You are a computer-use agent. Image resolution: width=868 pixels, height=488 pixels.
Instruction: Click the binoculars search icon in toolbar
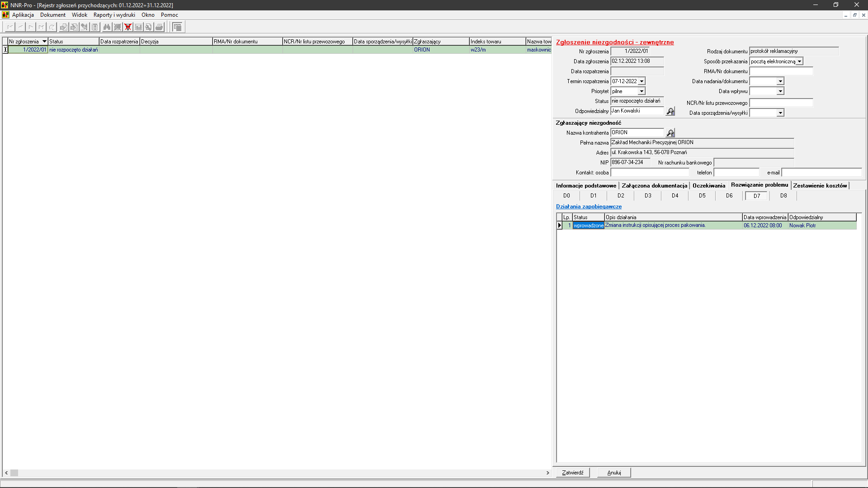coord(107,27)
